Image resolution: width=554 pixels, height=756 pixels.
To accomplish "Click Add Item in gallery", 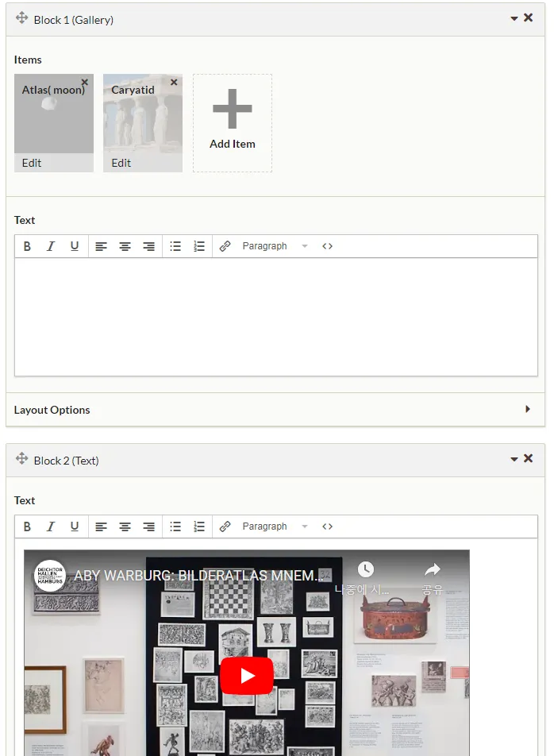I will 233,123.
